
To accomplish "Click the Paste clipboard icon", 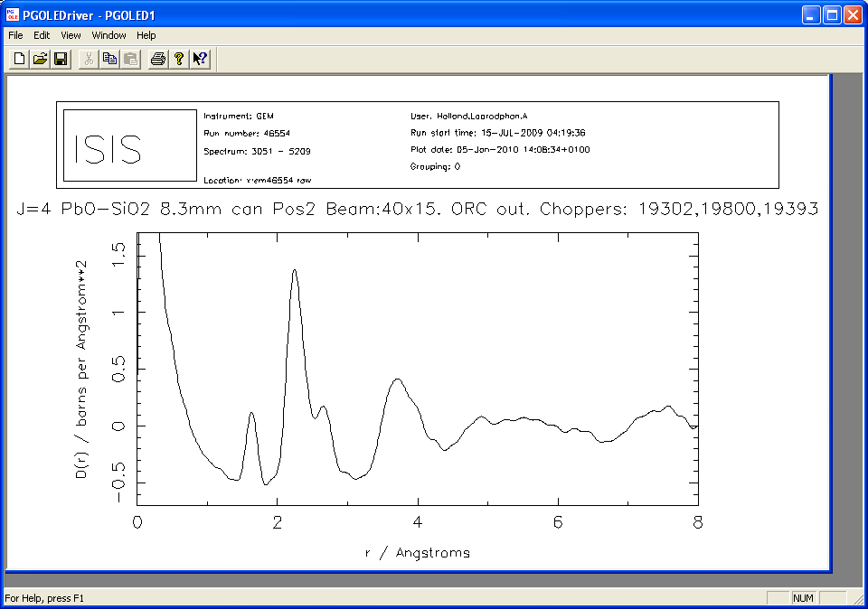I will coord(130,59).
